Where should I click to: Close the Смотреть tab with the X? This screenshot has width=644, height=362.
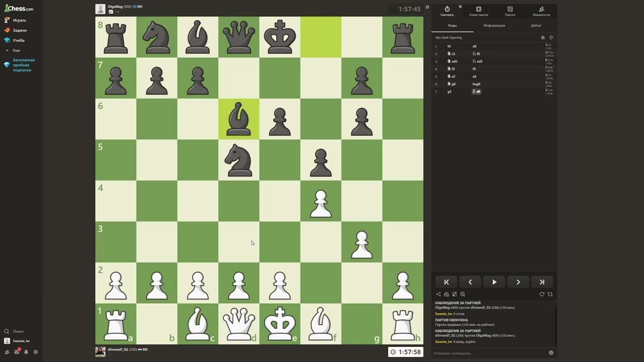coord(460,7)
